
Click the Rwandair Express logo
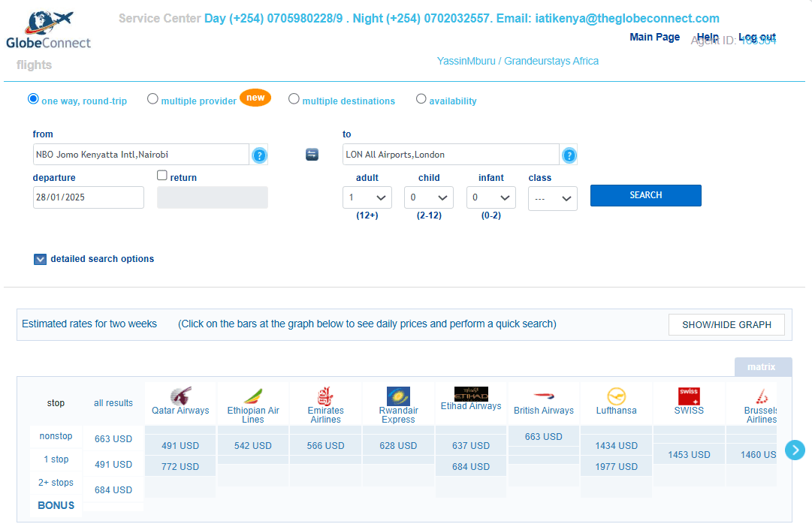[x=398, y=396]
